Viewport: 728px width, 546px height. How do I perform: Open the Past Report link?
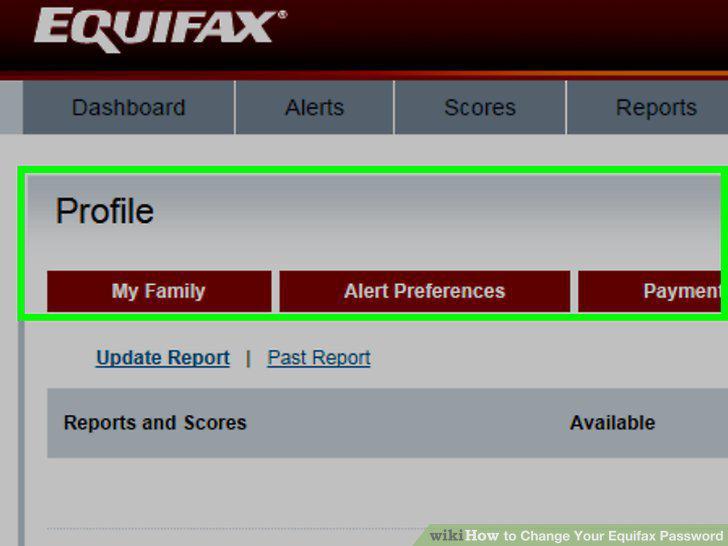(319, 358)
